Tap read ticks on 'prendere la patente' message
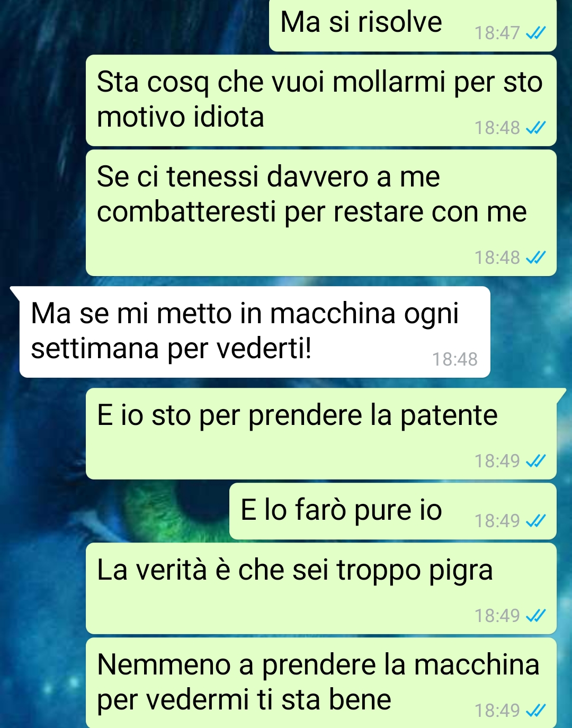 pyautogui.click(x=535, y=461)
